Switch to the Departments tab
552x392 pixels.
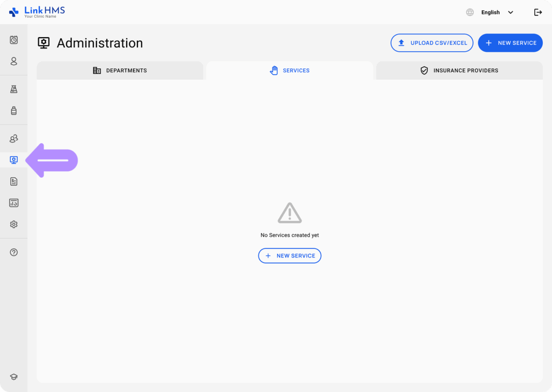(120, 71)
